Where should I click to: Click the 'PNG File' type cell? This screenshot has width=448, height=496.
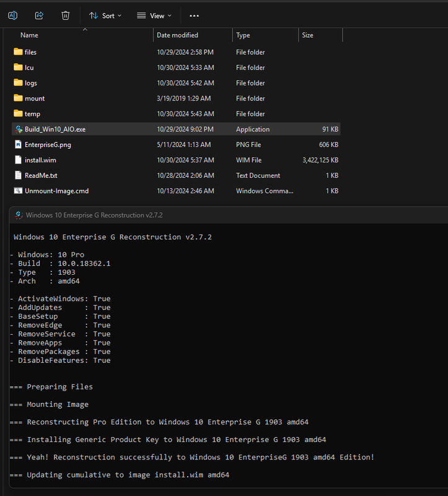point(248,144)
